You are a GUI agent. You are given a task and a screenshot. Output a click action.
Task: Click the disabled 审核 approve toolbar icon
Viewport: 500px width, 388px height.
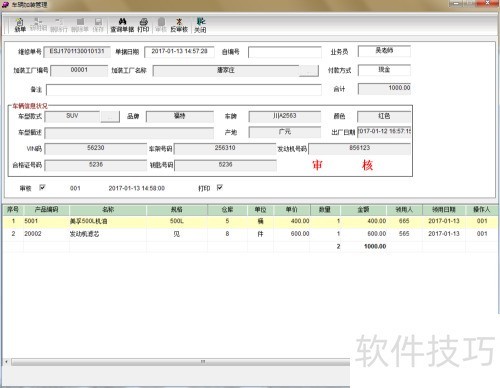[161, 25]
